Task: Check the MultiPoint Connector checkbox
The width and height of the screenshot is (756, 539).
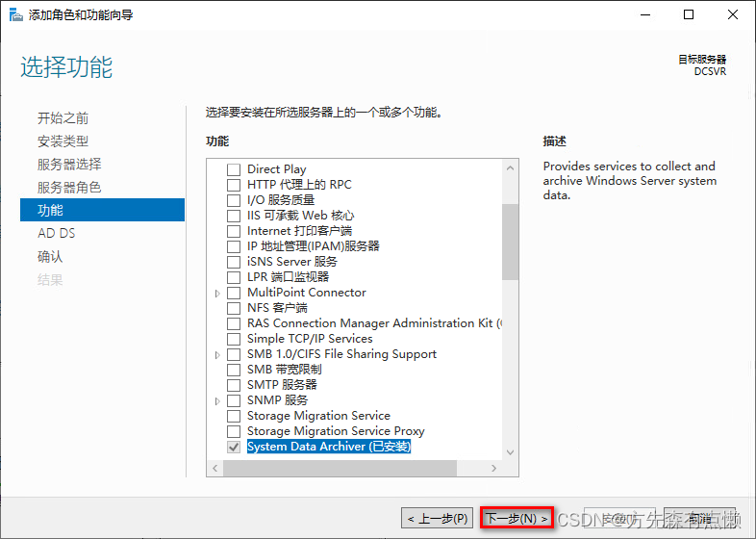Action: [x=234, y=293]
